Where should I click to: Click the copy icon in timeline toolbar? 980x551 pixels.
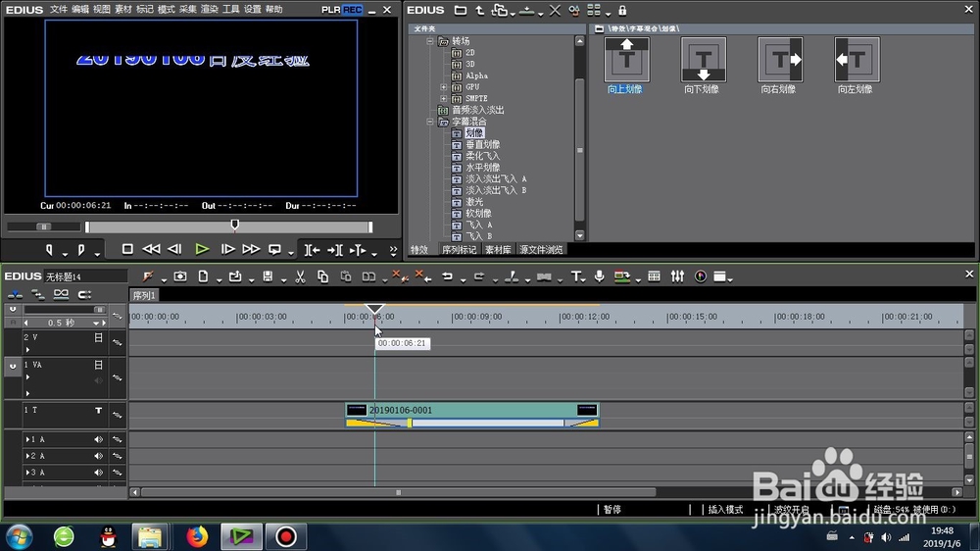point(322,276)
